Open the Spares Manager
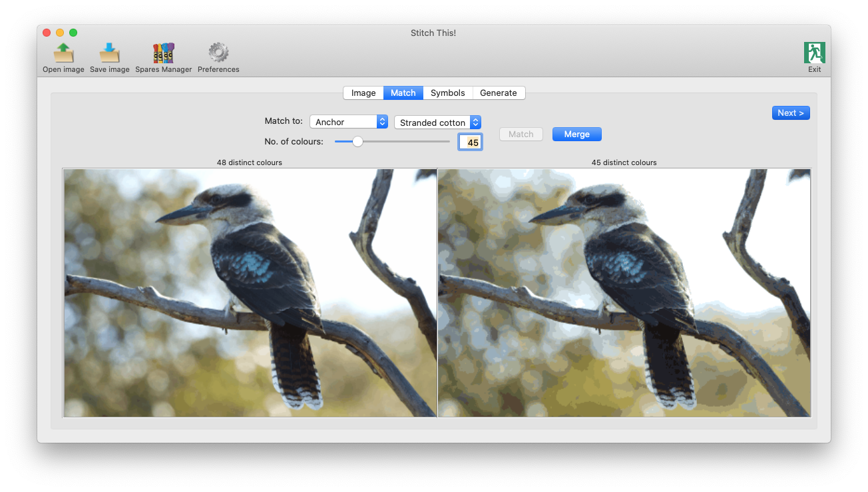This screenshot has height=492, width=868. (163, 54)
